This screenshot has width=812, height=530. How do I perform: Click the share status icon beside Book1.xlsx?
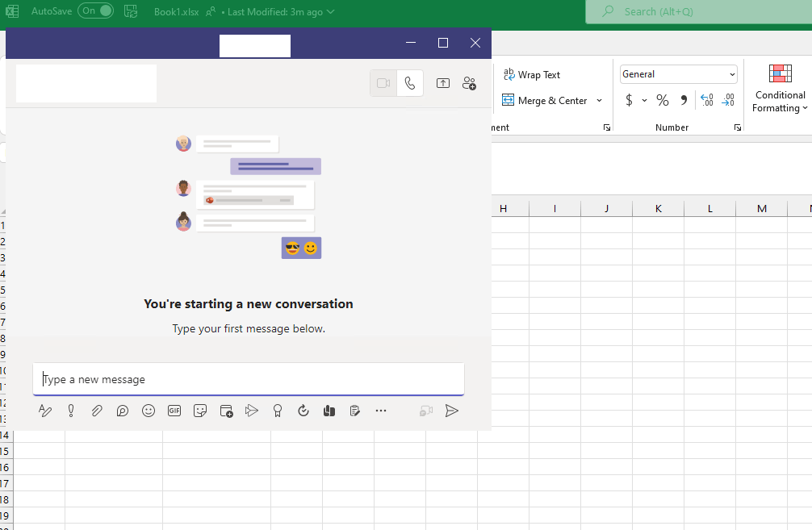click(210, 11)
